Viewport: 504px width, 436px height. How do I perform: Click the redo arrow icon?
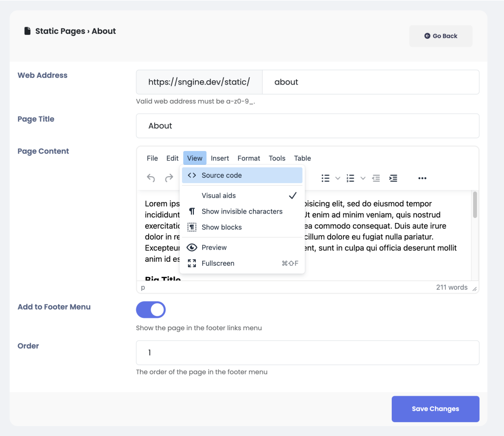(169, 178)
